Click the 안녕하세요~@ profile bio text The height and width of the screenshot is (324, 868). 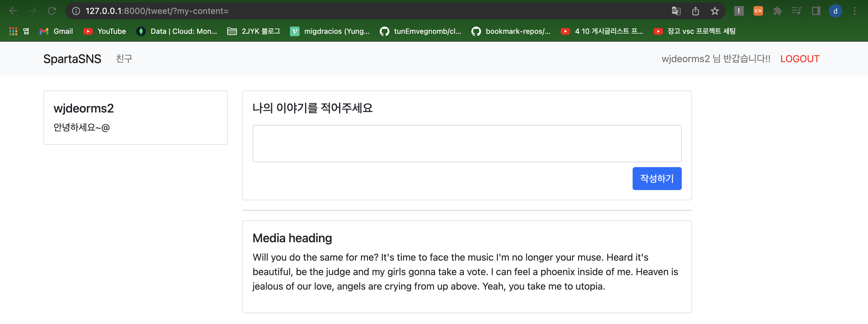pyautogui.click(x=82, y=127)
